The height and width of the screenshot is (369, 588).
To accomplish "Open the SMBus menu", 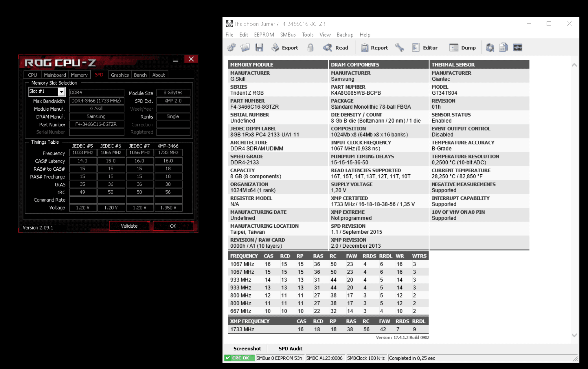I will point(288,35).
